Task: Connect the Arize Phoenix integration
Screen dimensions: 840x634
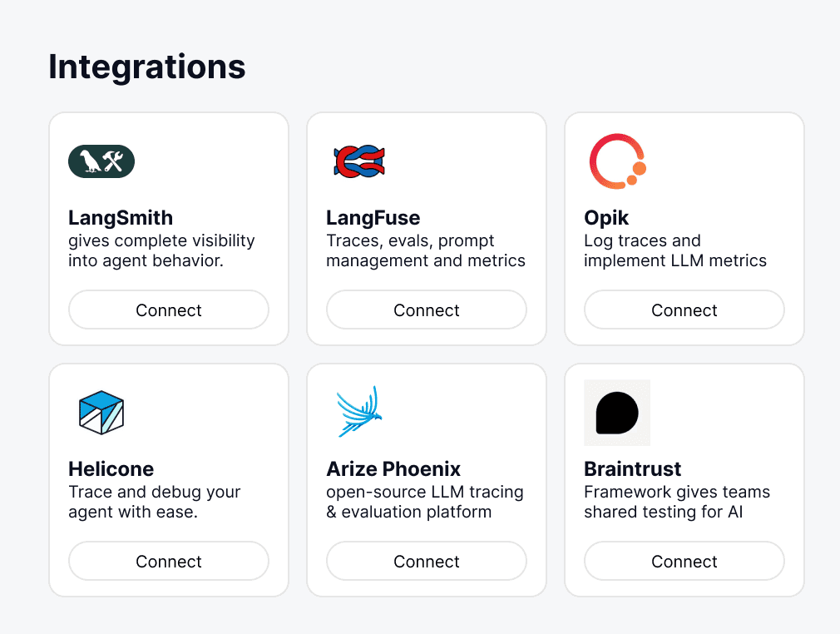Action: point(427,562)
